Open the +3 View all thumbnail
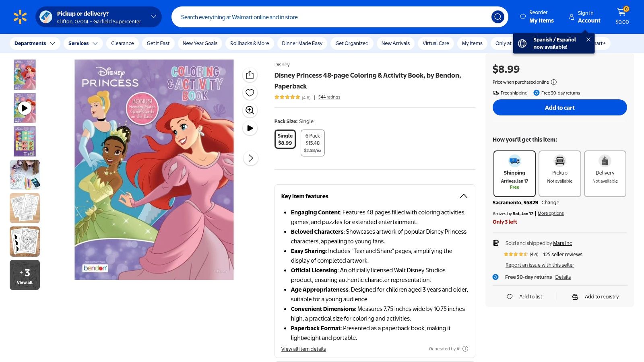Image resolution: width=644 pixels, height=362 pixels. pos(25,275)
